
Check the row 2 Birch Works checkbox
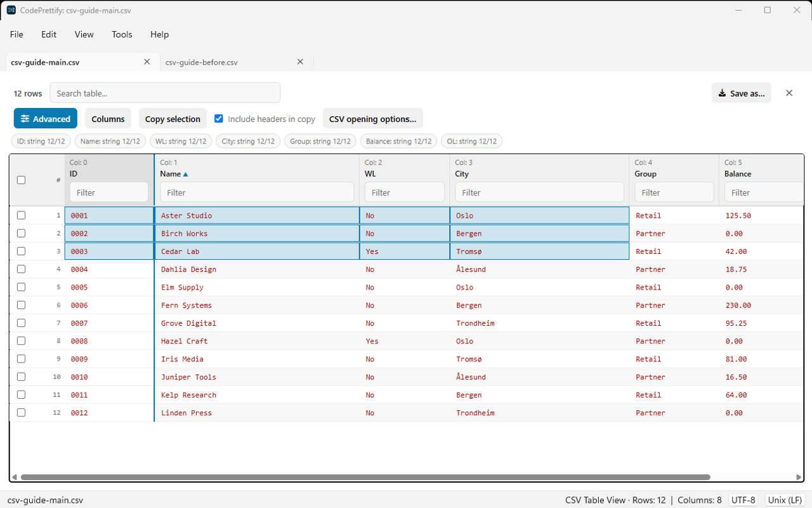tap(21, 233)
